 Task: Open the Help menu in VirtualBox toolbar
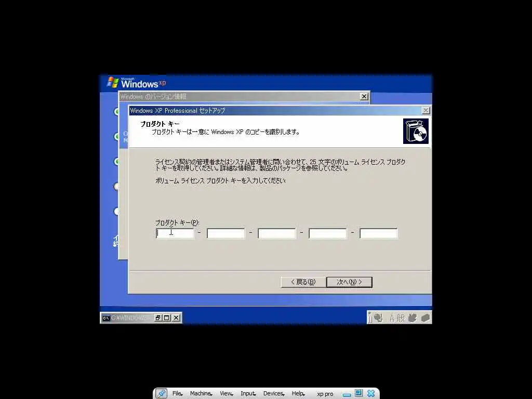(298, 394)
